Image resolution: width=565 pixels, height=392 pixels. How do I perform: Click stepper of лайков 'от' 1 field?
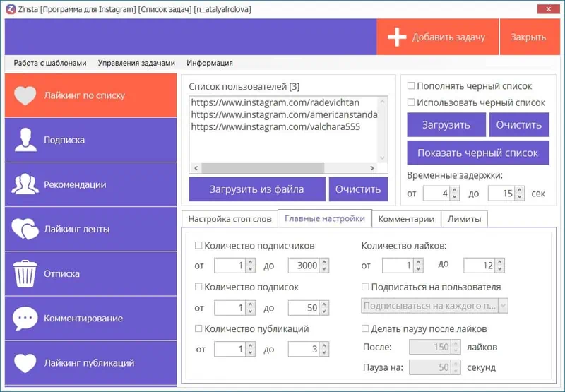(418, 266)
